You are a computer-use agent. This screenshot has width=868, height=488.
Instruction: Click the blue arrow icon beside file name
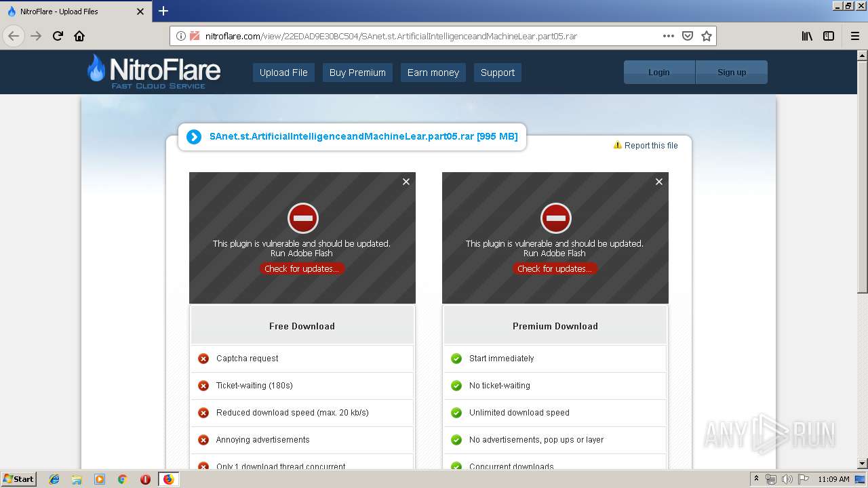point(194,137)
